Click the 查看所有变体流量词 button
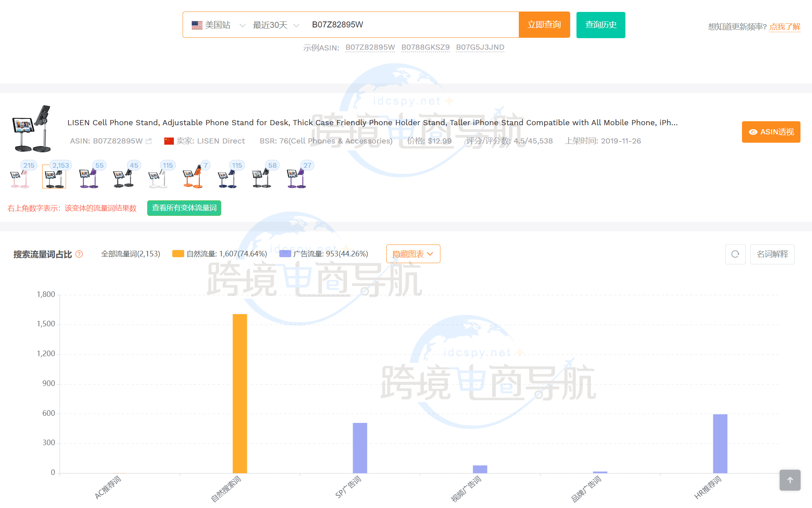The image size is (812, 508). [184, 208]
